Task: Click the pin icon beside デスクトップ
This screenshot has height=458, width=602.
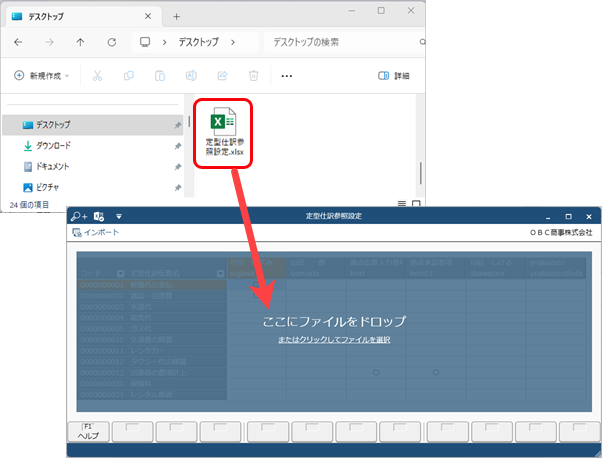Action: 177,126
